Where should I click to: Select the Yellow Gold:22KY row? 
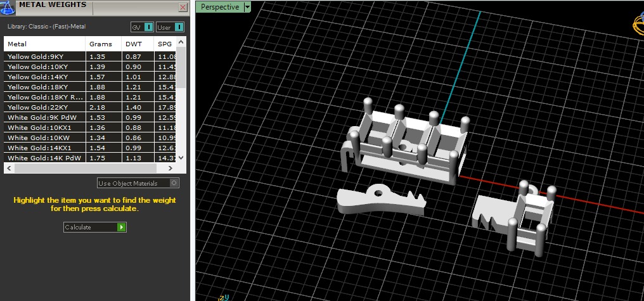click(90, 107)
